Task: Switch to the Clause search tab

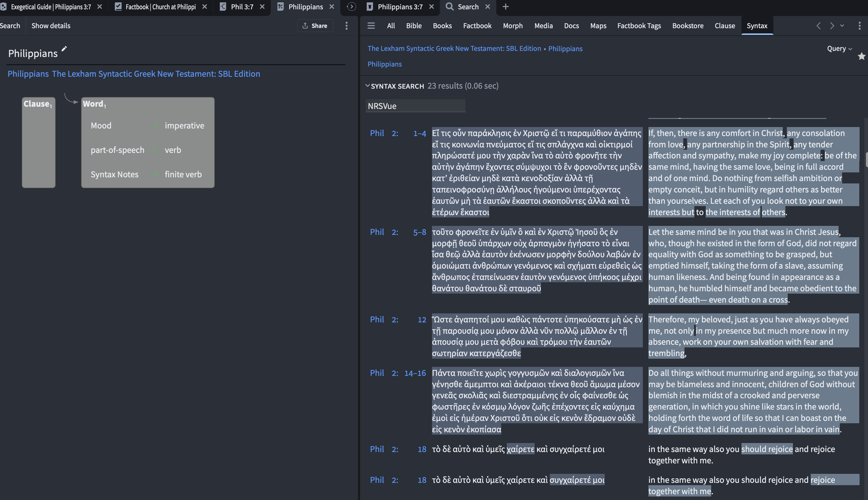Action: point(724,26)
